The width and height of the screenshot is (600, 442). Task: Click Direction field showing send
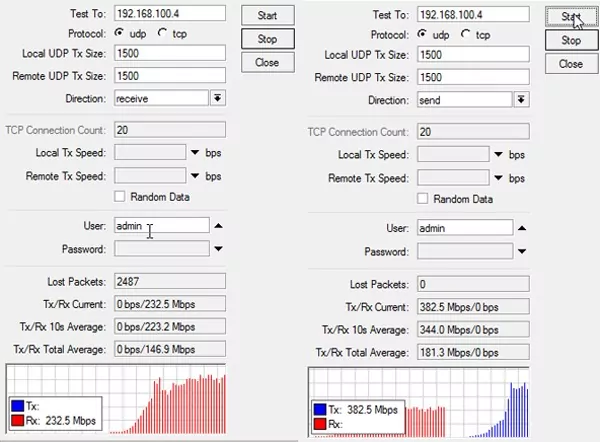pos(465,100)
